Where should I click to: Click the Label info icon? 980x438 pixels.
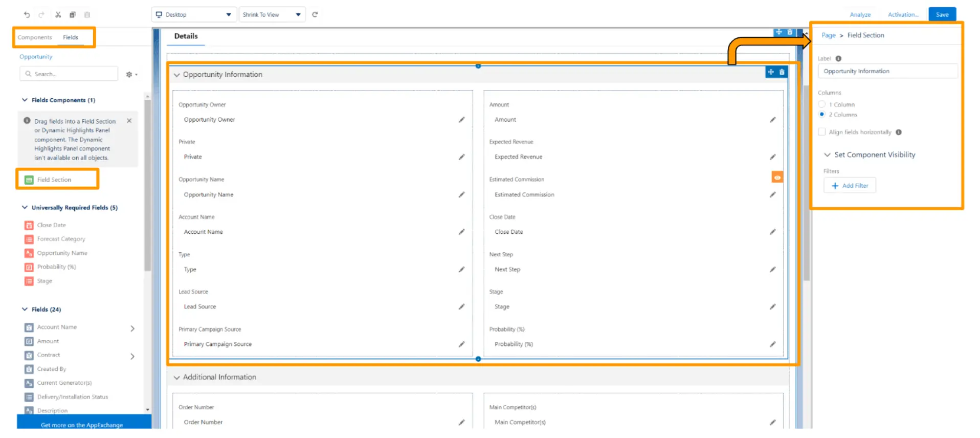[x=838, y=59]
